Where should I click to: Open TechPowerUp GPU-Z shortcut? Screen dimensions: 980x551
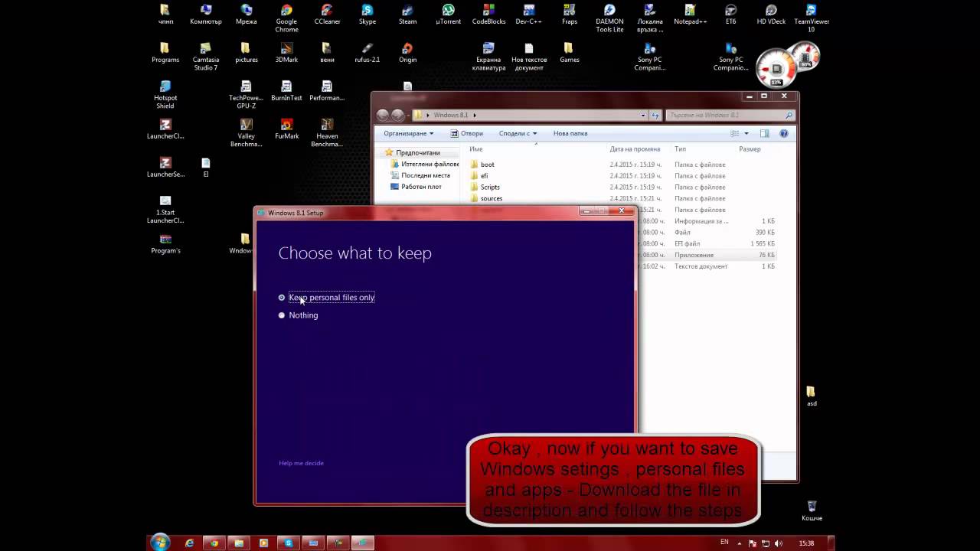click(246, 95)
